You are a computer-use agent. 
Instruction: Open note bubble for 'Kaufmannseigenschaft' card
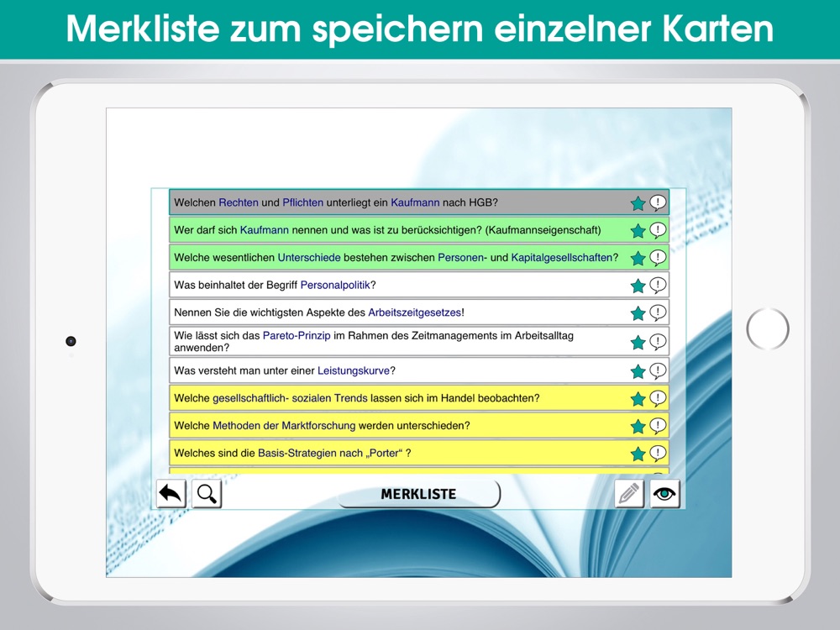658,230
